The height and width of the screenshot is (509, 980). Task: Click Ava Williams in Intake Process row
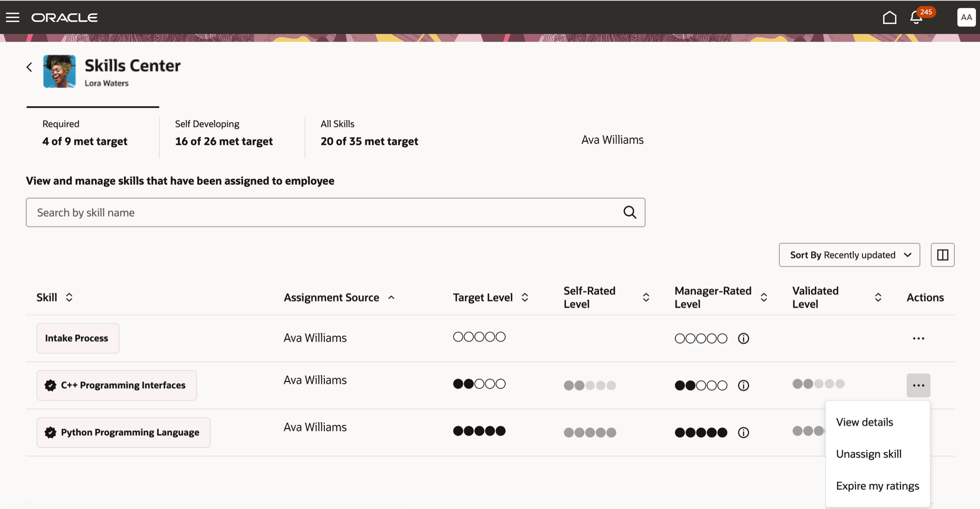point(315,338)
